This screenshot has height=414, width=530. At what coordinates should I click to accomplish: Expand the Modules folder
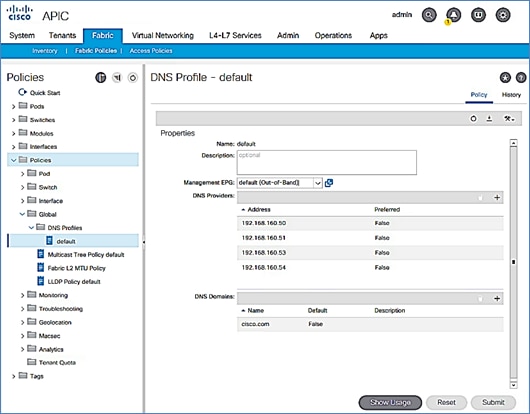tap(14, 133)
